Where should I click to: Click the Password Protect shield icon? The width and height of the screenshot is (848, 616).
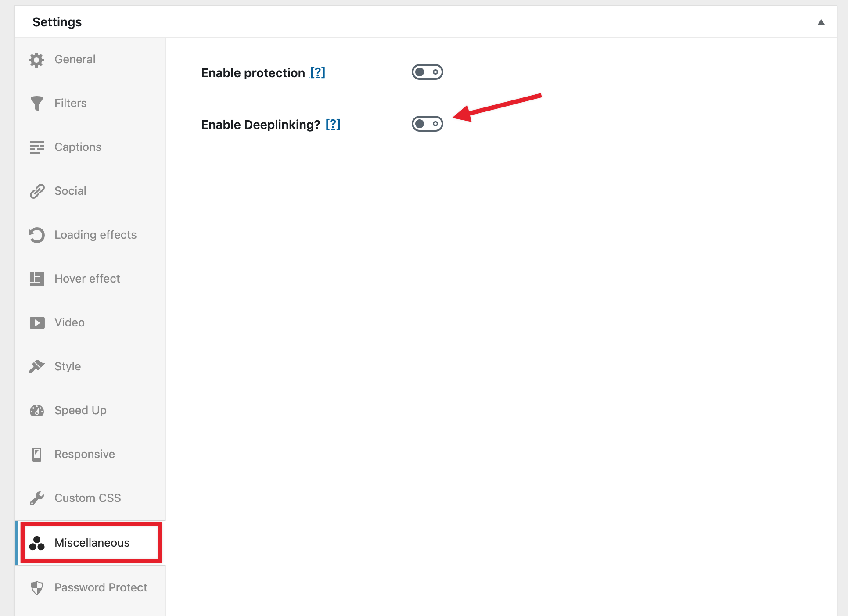(36, 587)
